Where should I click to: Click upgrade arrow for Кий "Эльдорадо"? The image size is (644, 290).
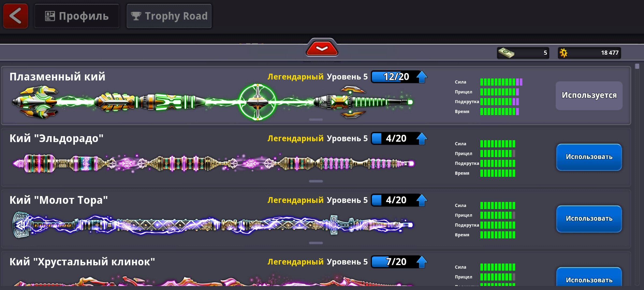pos(422,139)
